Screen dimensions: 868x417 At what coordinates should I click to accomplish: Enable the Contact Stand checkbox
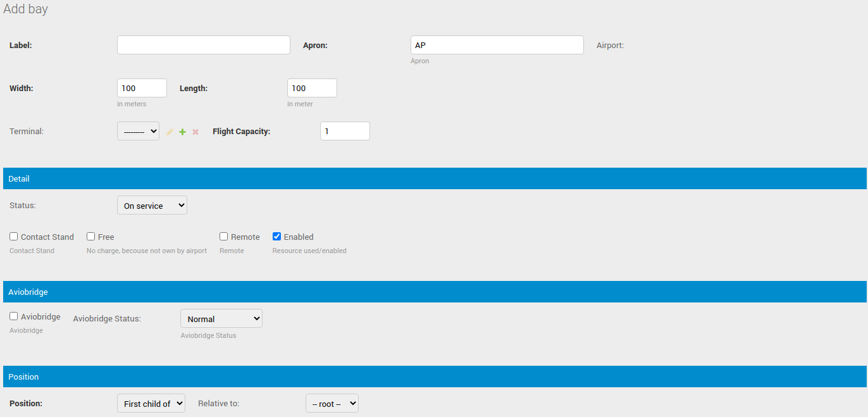tap(14, 237)
